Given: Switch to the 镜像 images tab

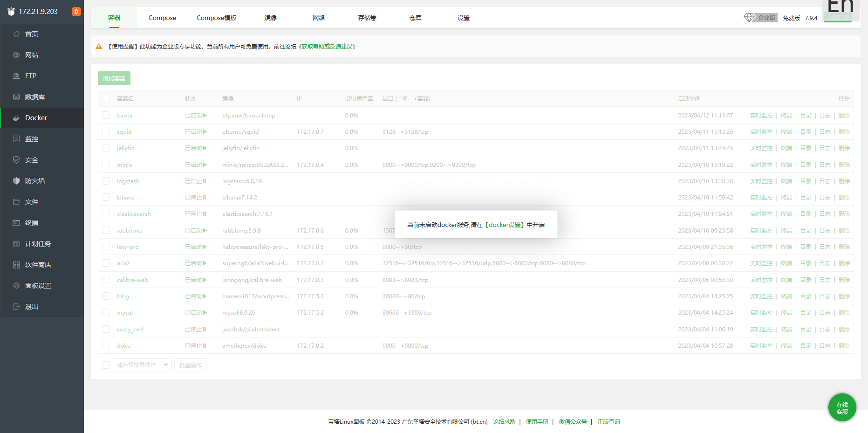Looking at the screenshot, I should 270,18.
